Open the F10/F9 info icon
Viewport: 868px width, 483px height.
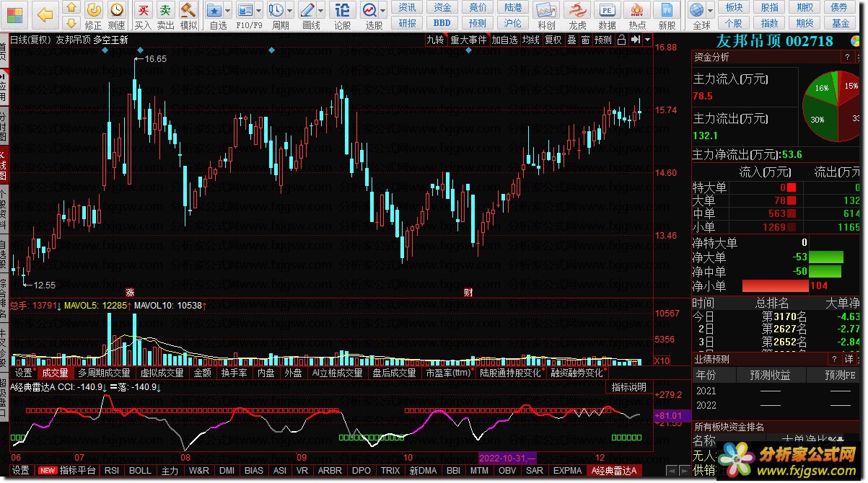click(x=246, y=10)
